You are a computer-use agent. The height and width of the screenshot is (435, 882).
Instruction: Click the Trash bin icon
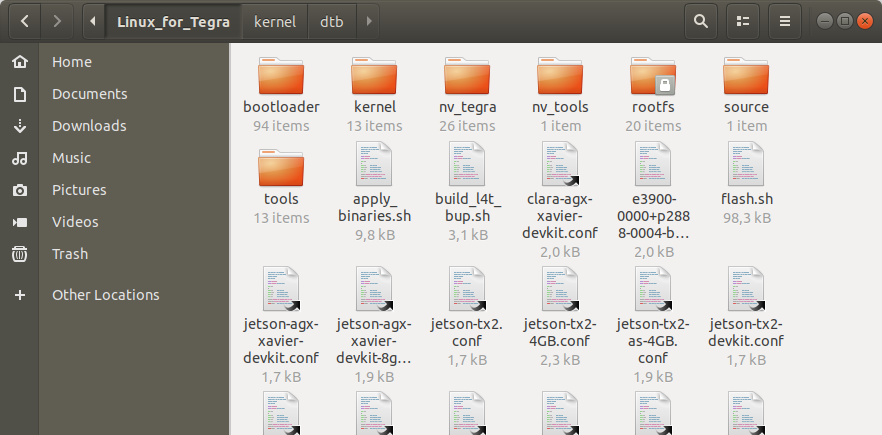20,254
